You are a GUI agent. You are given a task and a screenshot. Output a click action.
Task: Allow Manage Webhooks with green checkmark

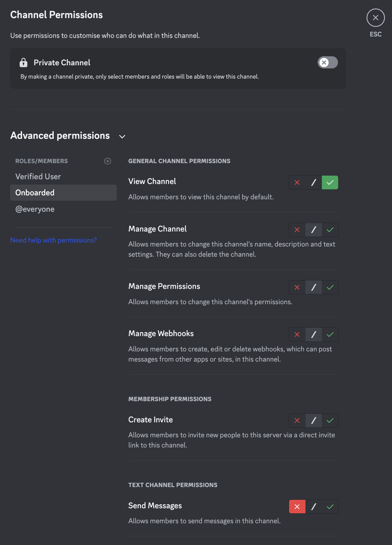tap(330, 335)
